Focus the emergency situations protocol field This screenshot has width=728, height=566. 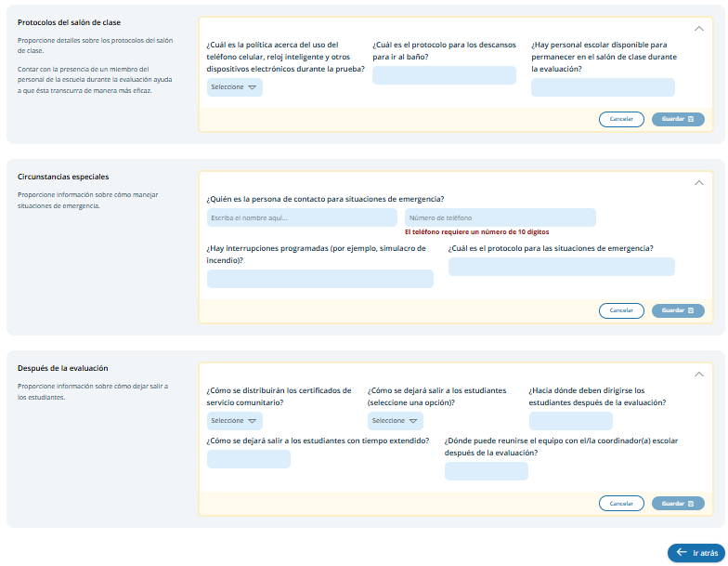click(561, 267)
